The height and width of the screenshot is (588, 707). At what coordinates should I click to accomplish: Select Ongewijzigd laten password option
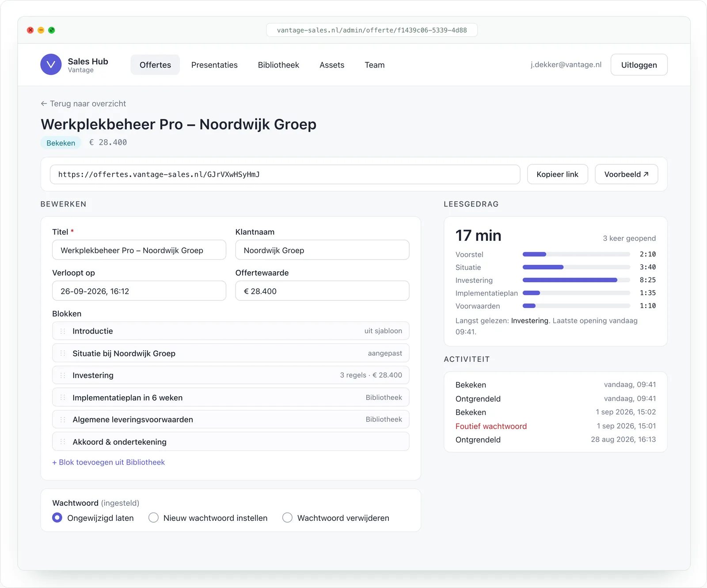coord(57,517)
